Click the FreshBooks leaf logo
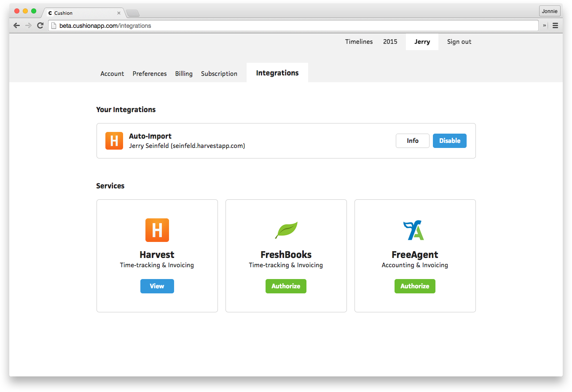The height and width of the screenshot is (392, 572). (286, 230)
